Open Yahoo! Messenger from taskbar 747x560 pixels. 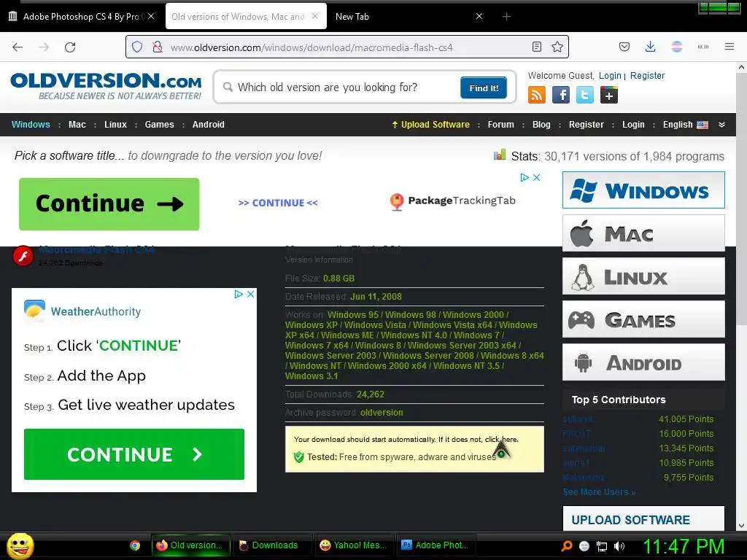354,545
